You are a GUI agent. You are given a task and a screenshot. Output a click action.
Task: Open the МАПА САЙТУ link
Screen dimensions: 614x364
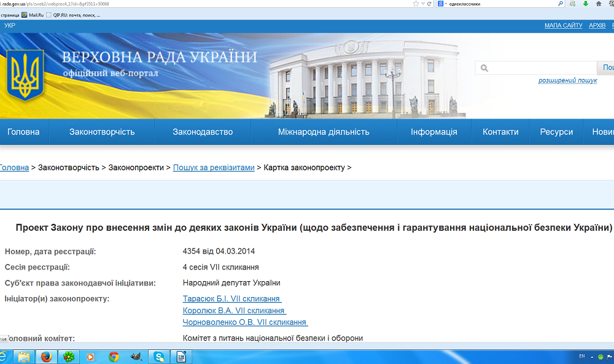[x=563, y=25]
